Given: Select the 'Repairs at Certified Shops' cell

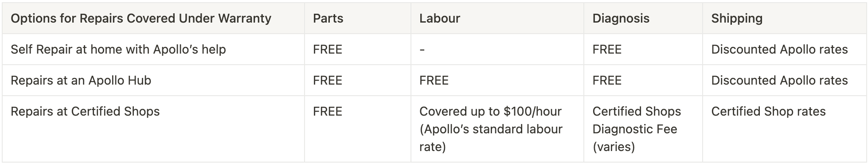Looking at the screenshot, I should tap(85, 111).
